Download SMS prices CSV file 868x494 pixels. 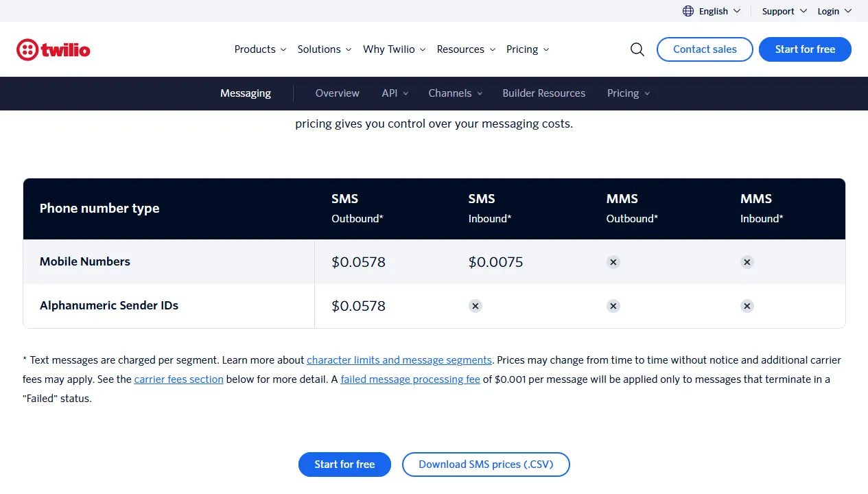[486, 464]
